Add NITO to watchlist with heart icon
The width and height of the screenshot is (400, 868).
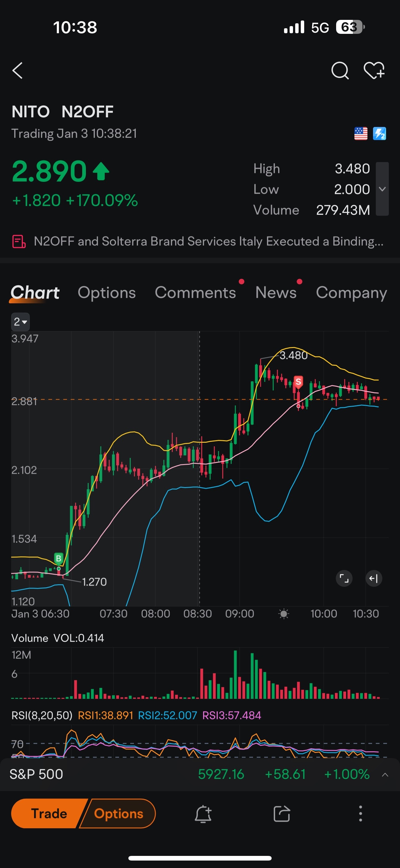pyautogui.click(x=374, y=70)
